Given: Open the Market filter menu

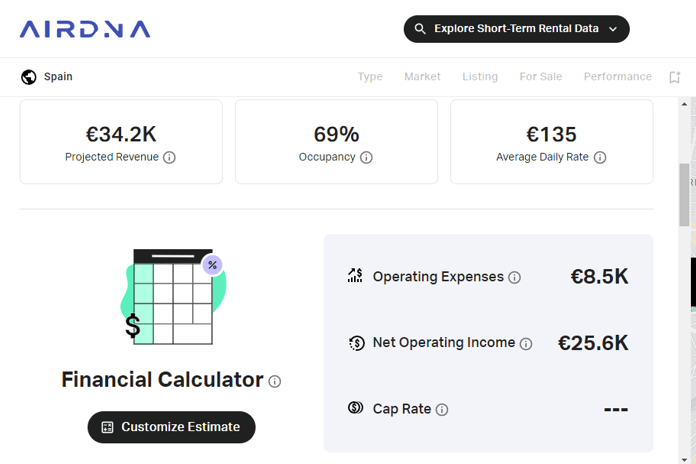Looking at the screenshot, I should tap(422, 77).
